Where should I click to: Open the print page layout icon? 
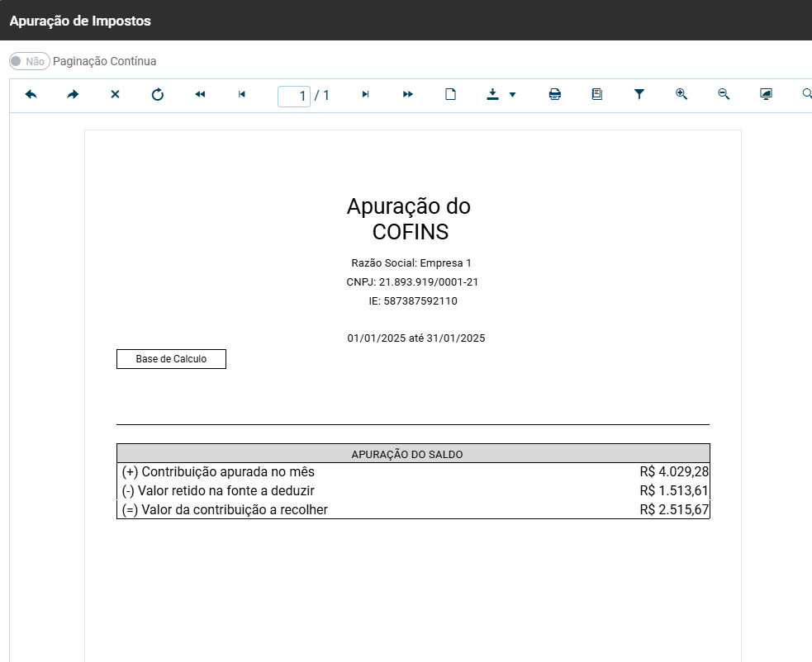(597, 95)
